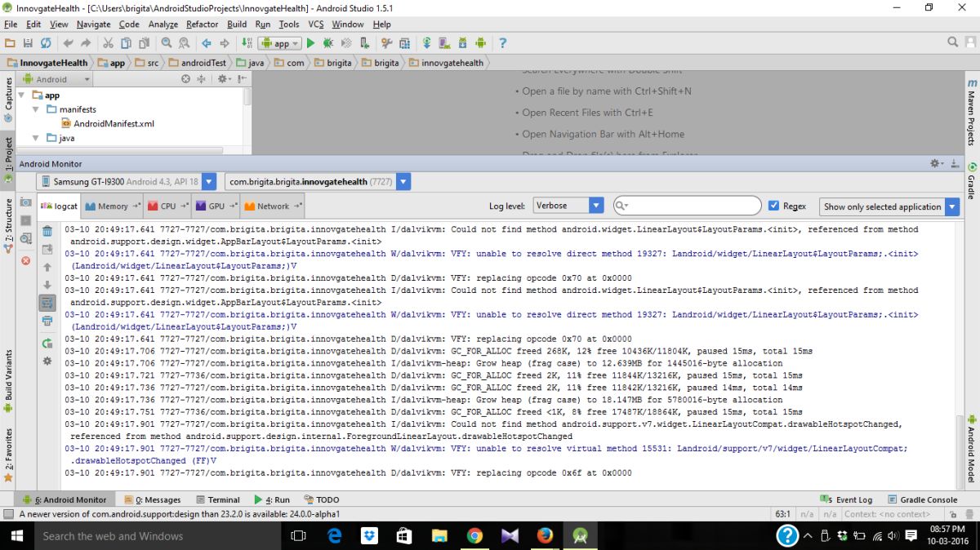This screenshot has width=980, height=550.
Task: Toggle the Regex checkbox
Action: [x=774, y=206]
